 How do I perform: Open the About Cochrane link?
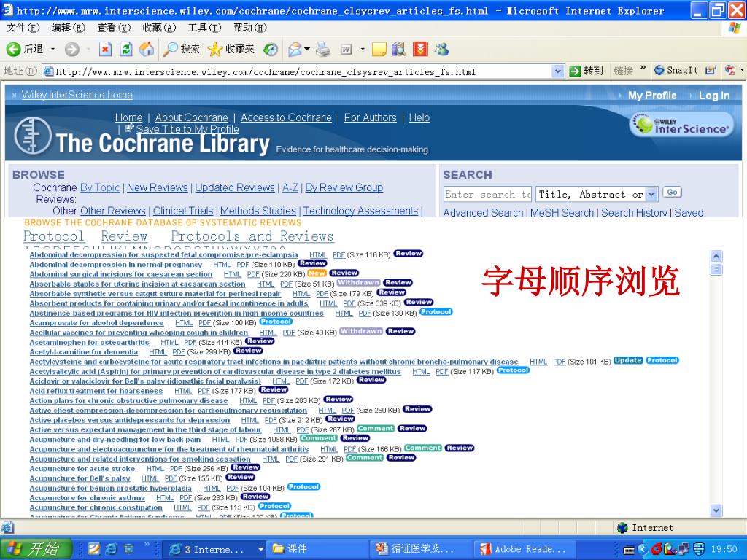click(192, 117)
